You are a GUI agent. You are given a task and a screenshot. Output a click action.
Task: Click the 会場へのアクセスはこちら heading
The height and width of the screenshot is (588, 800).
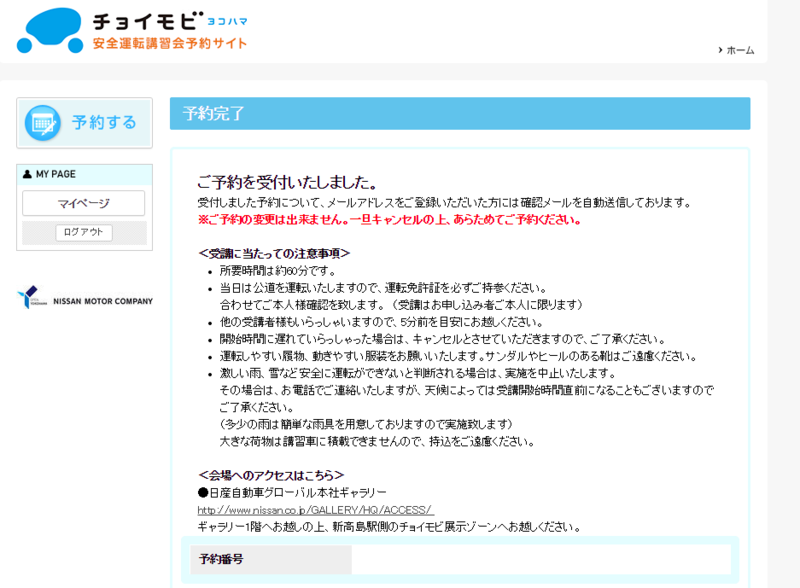(270, 474)
